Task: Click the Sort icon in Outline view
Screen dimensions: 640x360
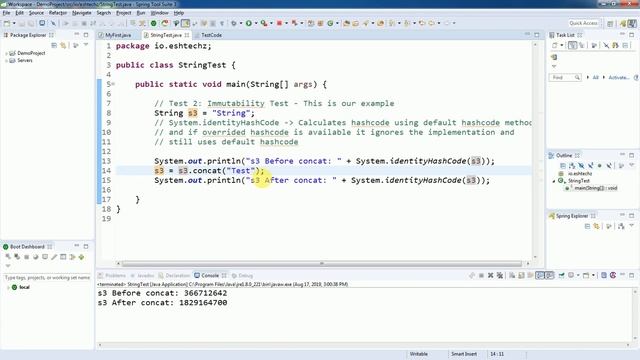Action: click(x=572, y=166)
